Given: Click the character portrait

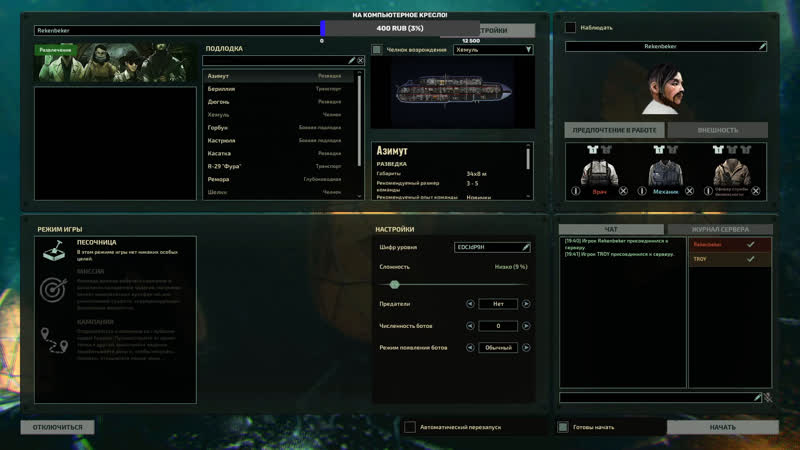Looking at the screenshot, I should 665,89.
